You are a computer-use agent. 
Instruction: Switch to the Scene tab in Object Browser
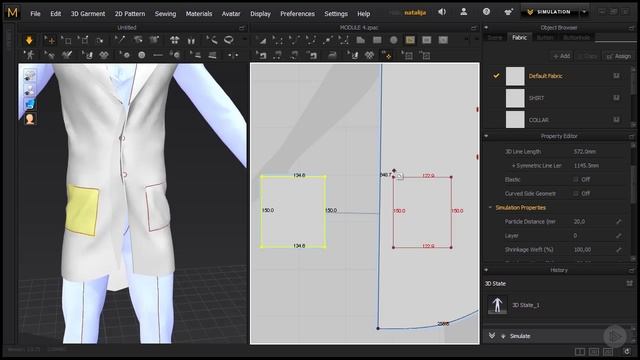click(x=495, y=37)
